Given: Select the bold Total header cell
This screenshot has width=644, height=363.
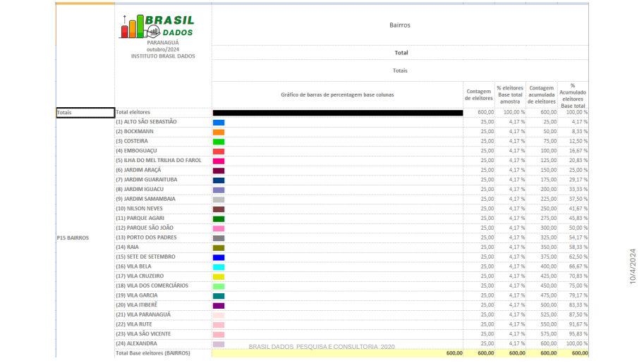Looking at the screenshot, I should [x=400, y=53].
